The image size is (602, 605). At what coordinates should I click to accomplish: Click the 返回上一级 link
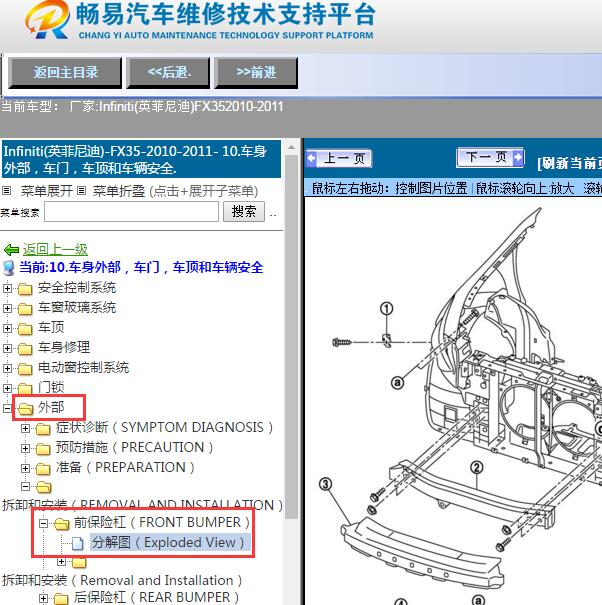tap(55, 250)
